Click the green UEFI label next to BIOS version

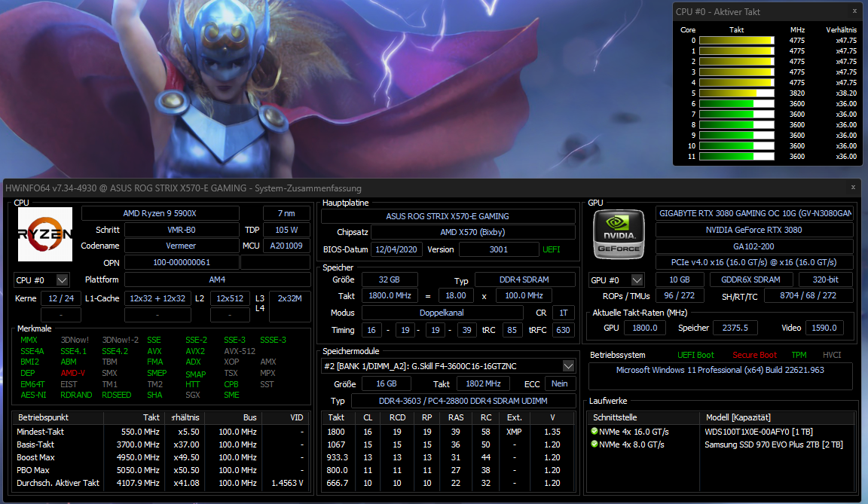click(552, 249)
